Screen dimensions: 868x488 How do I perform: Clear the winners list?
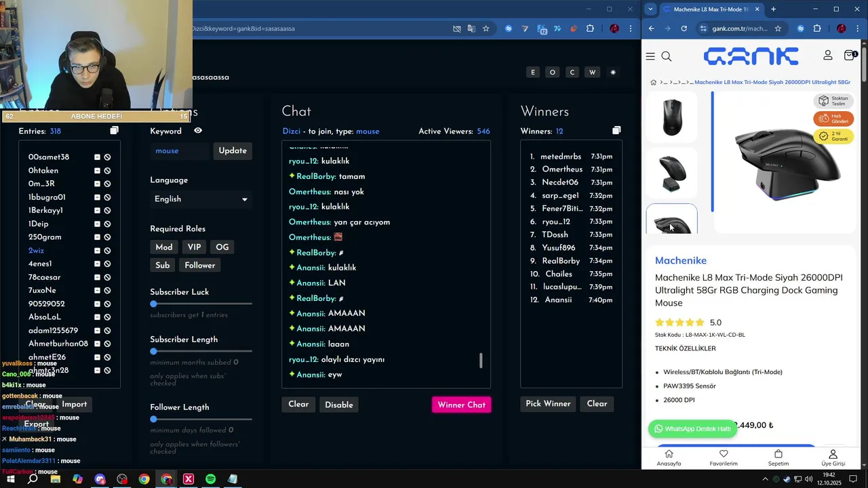coord(597,404)
